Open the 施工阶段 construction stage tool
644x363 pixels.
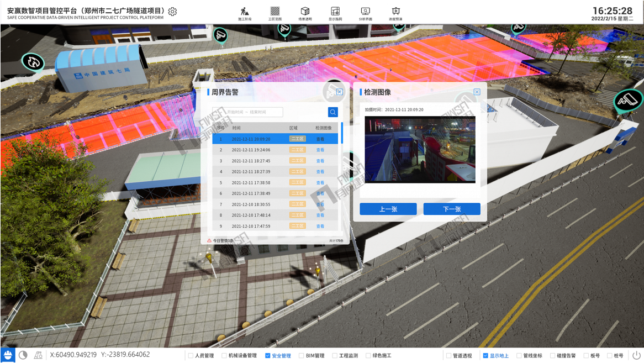coord(245,13)
